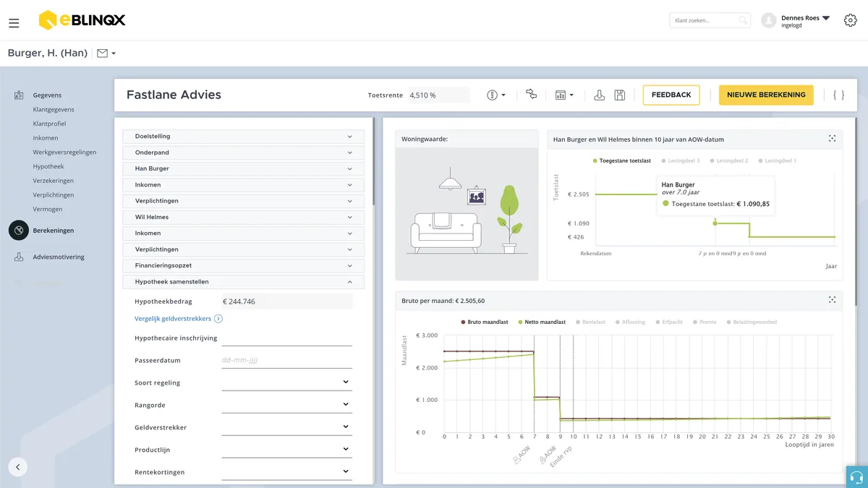Click the Feedback button
The image size is (868, 488).
pyautogui.click(x=671, y=95)
